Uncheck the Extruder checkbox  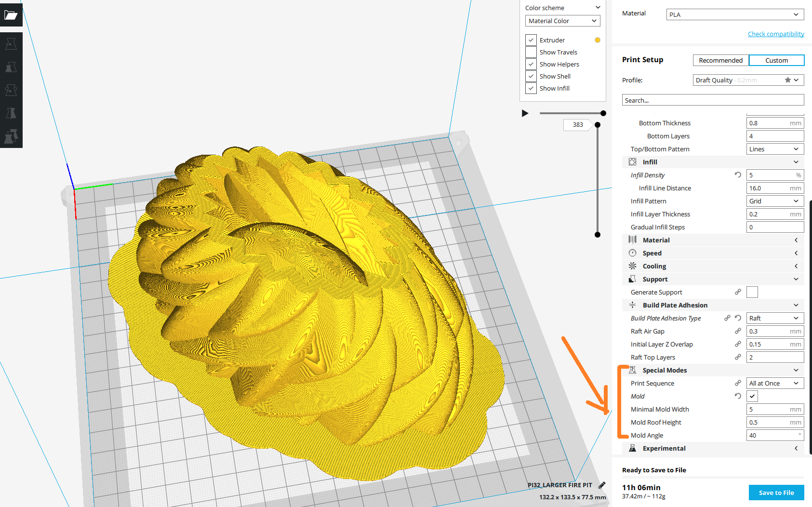click(x=531, y=40)
